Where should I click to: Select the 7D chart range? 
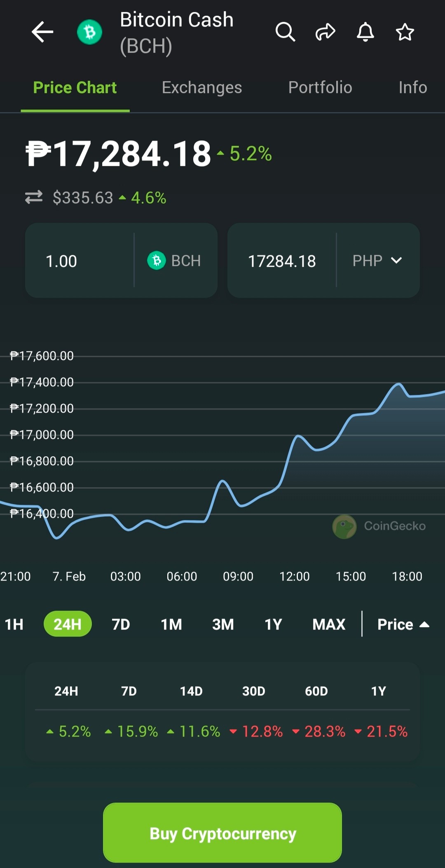pos(121,624)
